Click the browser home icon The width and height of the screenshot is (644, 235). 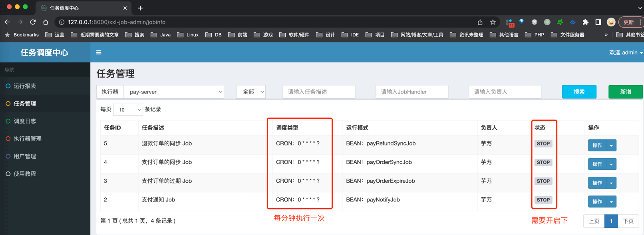(46, 22)
